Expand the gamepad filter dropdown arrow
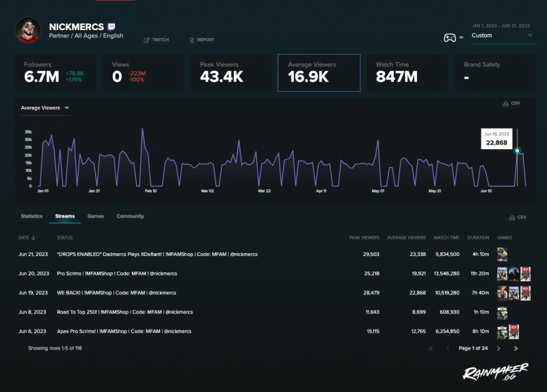The width and height of the screenshot is (547, 392). [x=461, y=38]
